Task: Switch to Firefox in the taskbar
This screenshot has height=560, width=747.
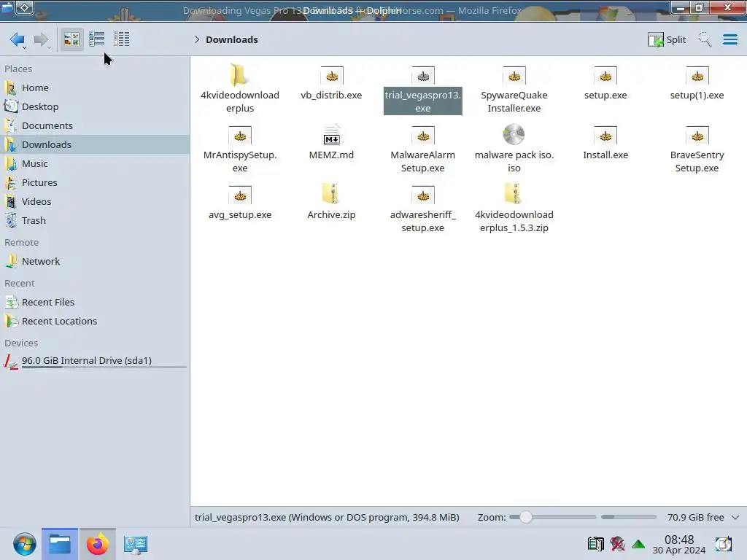Action: click(97, 544)
